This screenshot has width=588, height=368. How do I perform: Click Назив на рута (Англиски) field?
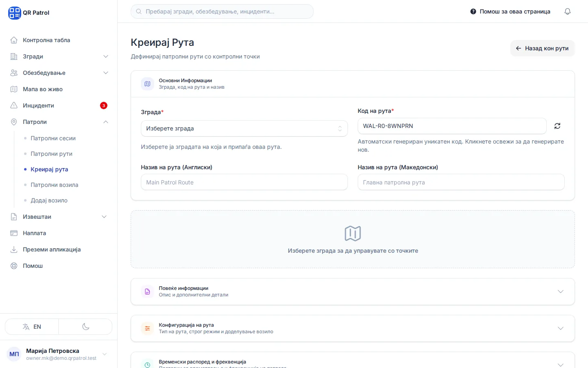(244, 182)
